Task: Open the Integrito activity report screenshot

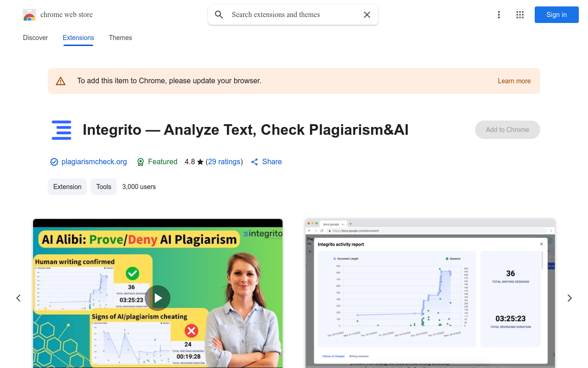Action: [430, 293]
